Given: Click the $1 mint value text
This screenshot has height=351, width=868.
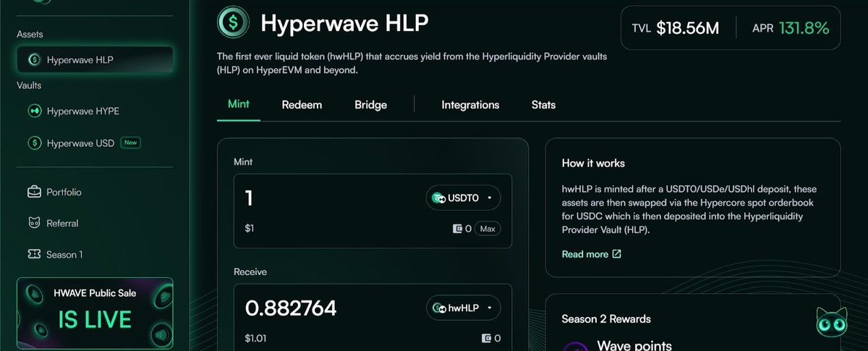Looking at the screenshot, I should pos(250,229).
